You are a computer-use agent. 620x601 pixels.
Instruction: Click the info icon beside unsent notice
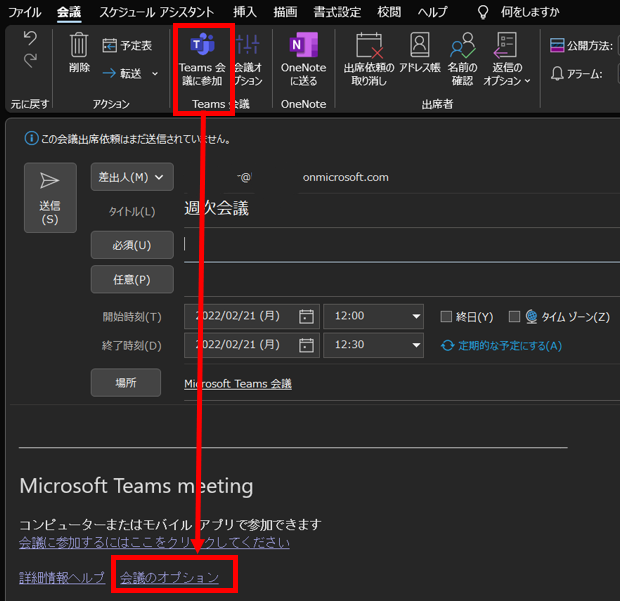[31, 138]
